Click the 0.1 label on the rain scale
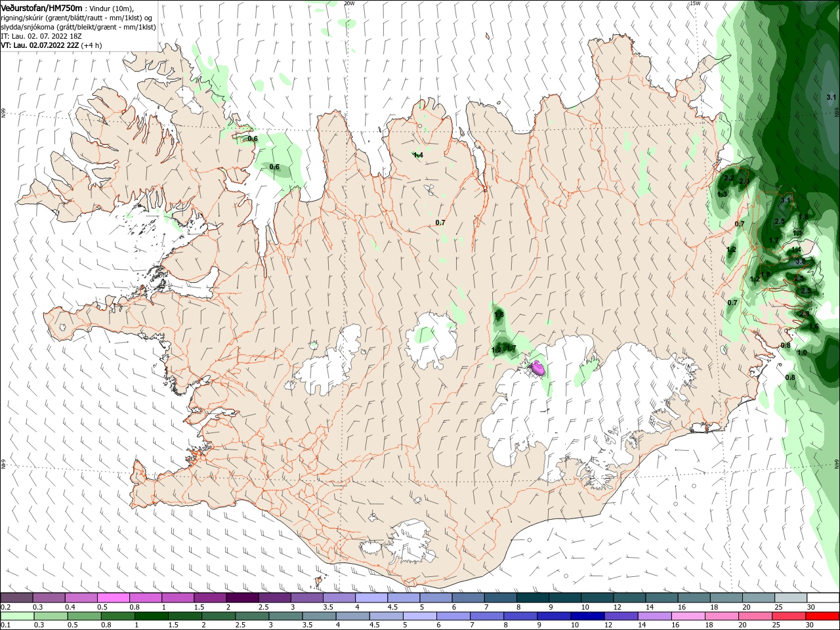The image size is (840, 630). [5, 625]
